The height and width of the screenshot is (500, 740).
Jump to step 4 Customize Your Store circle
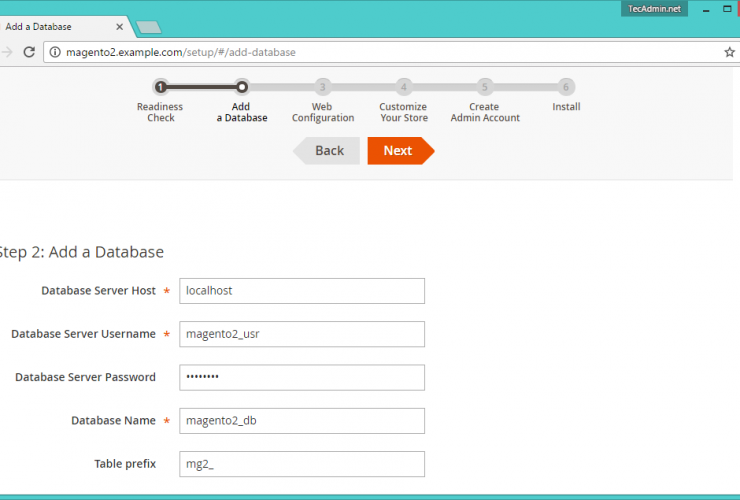pyautogui.click(x=403, y=87)
